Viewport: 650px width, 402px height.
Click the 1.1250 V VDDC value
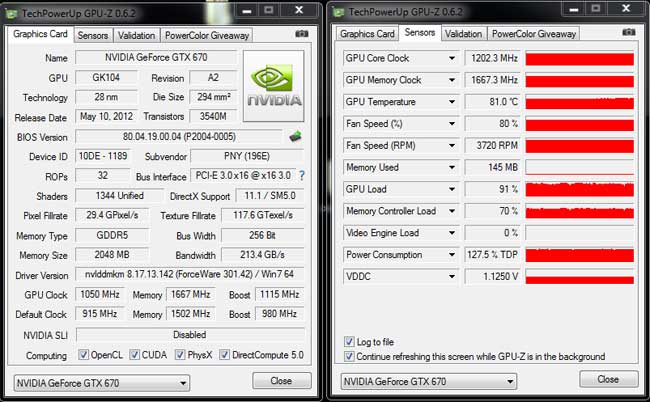pyautogui.click(x=493, y=276)
